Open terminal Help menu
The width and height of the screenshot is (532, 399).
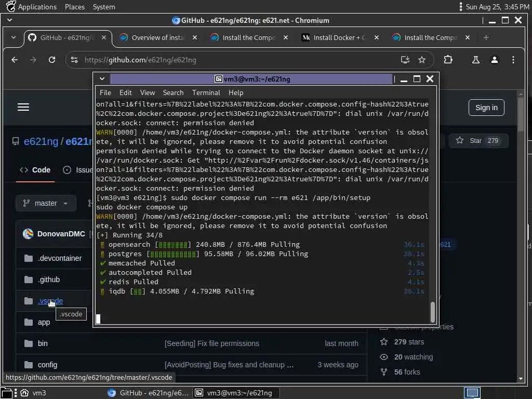(236, 92)
